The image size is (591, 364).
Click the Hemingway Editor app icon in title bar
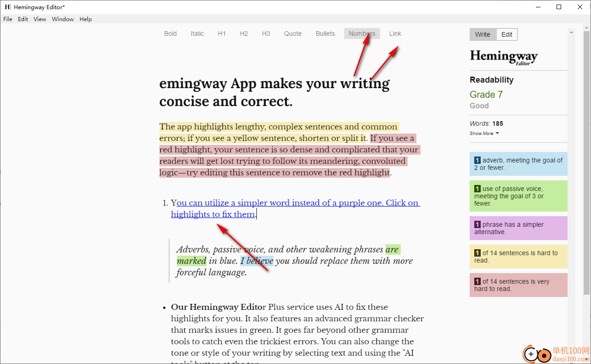coord(7,7)
